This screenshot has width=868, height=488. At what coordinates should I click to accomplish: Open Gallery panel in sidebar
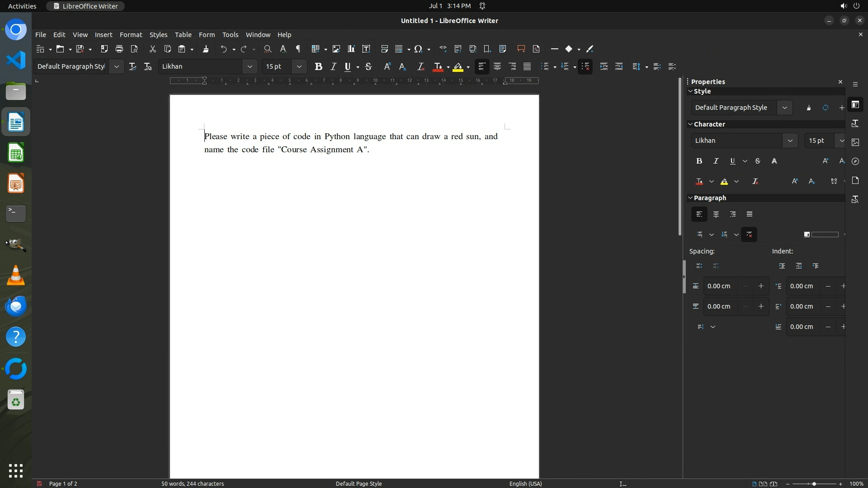click(x=855, y=142)
